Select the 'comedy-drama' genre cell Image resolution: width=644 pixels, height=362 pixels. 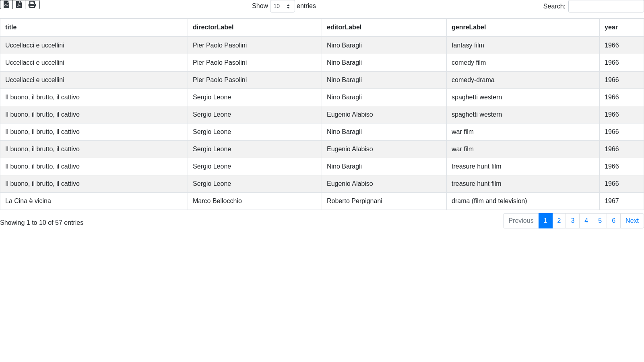[523, 80]
